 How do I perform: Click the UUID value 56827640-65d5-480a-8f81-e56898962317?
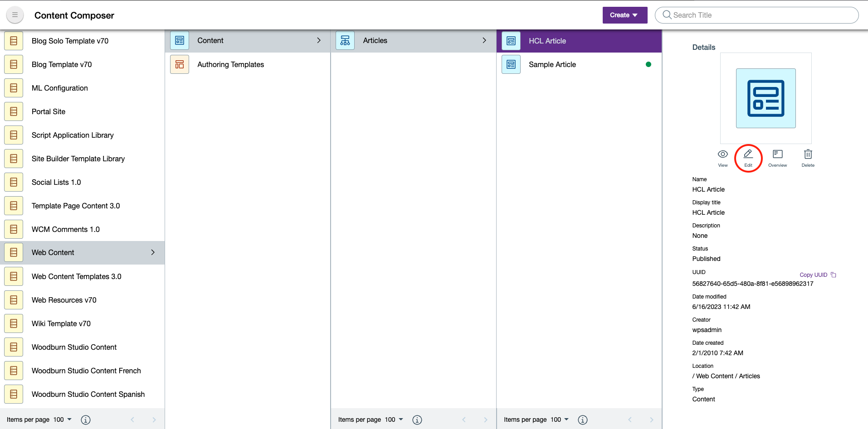753,284
